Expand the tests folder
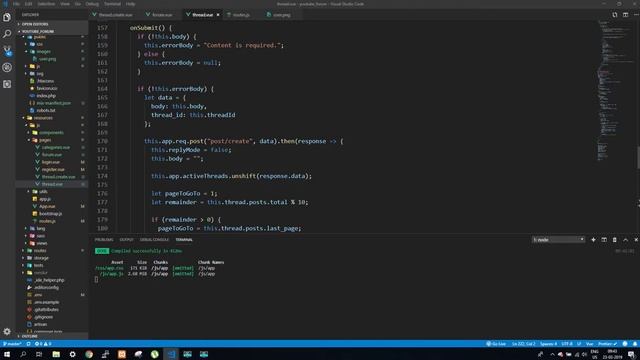Image resolution: width=640 pixels, height=360 pixels. coord(38,265)
